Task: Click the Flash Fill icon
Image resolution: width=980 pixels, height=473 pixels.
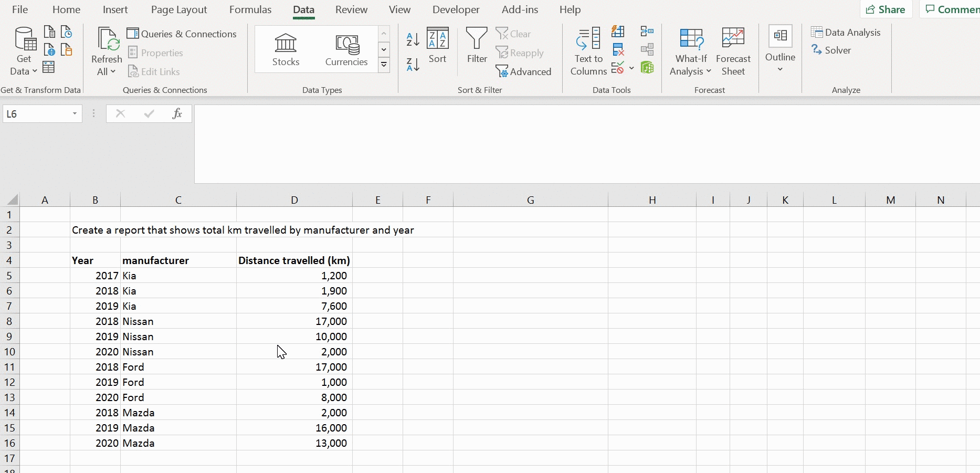Action: 618,31
